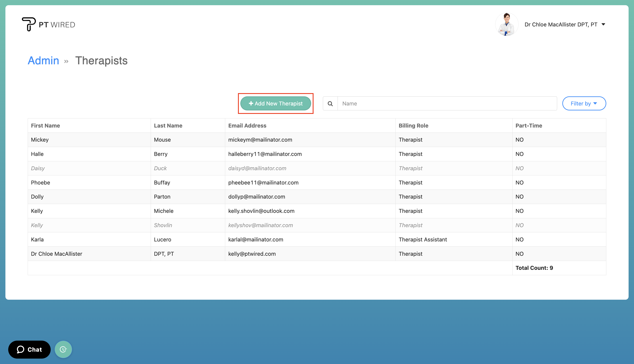Open the Filter by dropdown
Screen dimensions: 634x364
[x=584, y=103]
